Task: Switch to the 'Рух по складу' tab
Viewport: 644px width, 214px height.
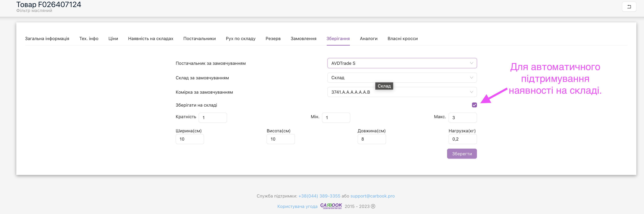Action: (240, 38)
